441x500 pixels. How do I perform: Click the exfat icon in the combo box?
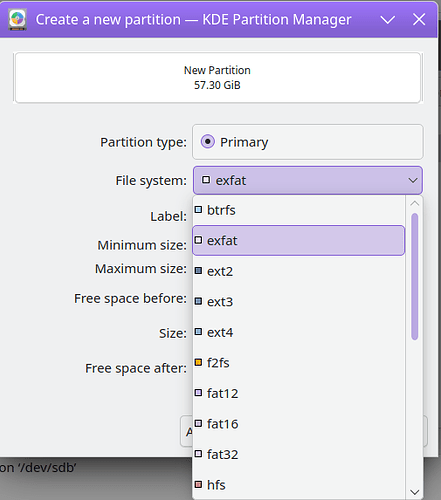(x=206, y=180)
